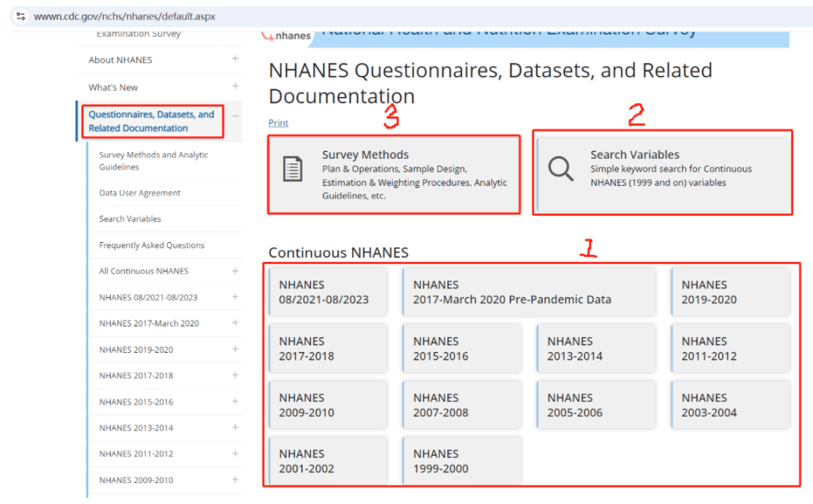Click the Survey Methods document icon
813x504 pixels.
click(x=292, y=169)
